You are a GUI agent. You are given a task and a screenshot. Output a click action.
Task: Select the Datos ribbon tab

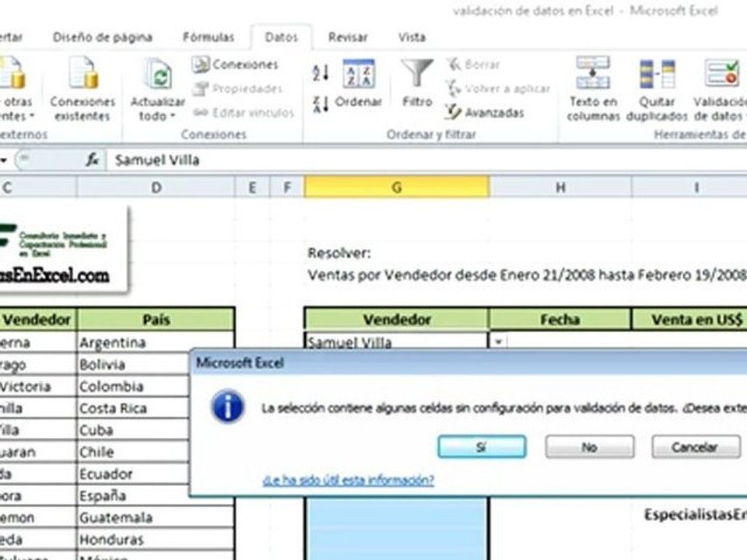pyautogui.click(x=281, y=37)
